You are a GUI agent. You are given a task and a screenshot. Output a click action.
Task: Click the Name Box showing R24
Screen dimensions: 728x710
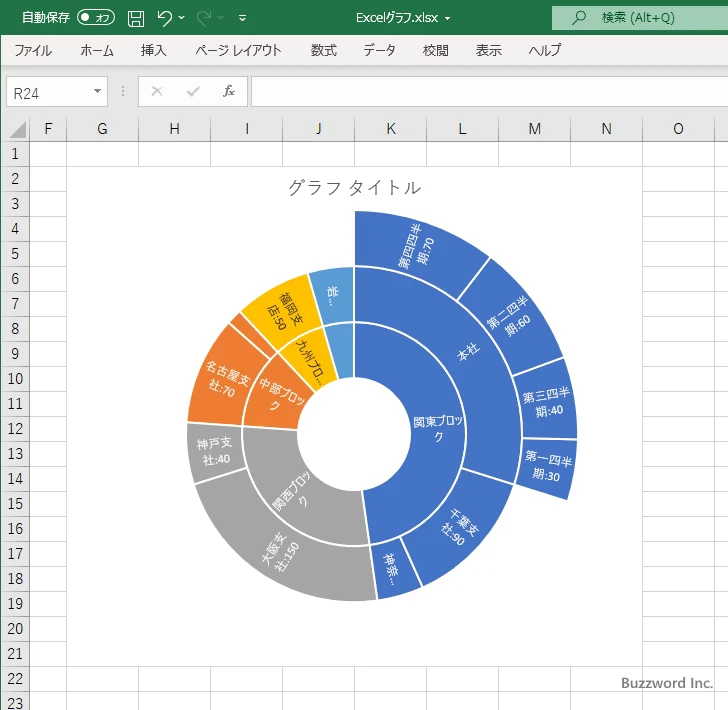tap(49, 92)
